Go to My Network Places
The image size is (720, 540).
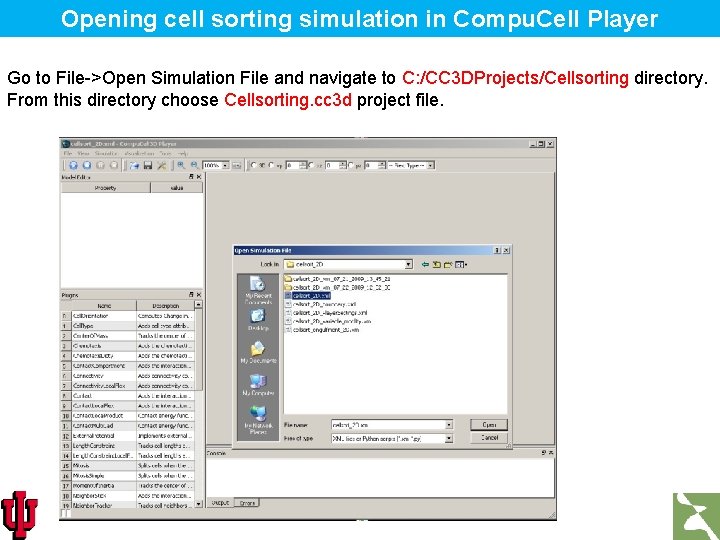click(x=258, y=420)
